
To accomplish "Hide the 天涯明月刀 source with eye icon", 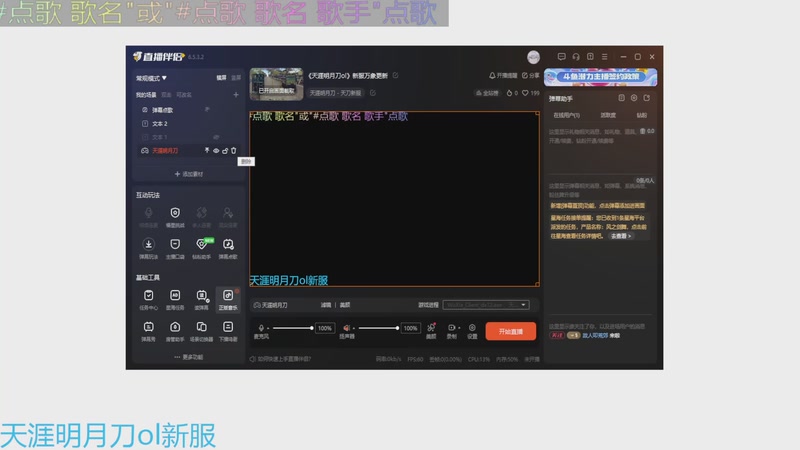I will 216,151.
